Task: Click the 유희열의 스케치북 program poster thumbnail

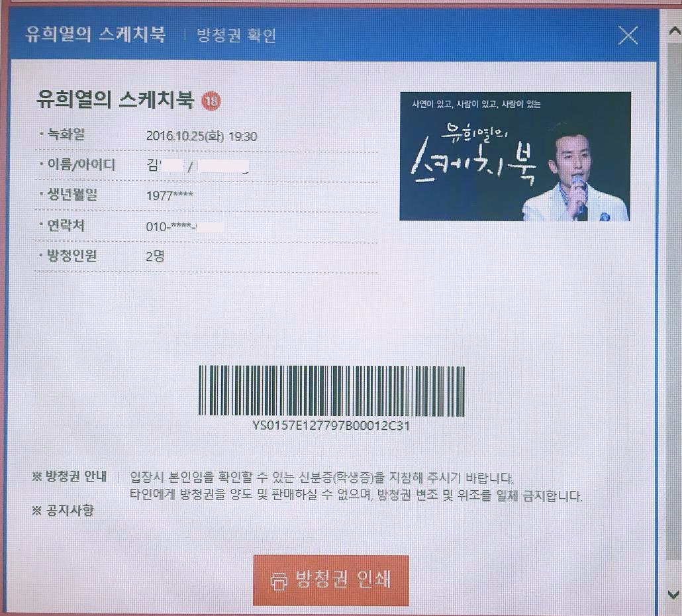Action: click(515, 156)
